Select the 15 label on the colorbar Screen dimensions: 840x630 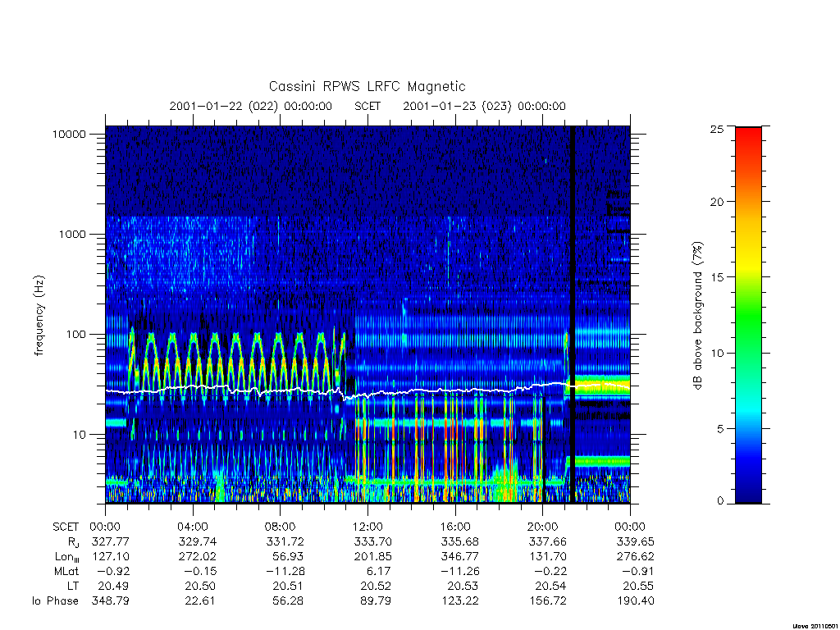[x=716, y=277]
